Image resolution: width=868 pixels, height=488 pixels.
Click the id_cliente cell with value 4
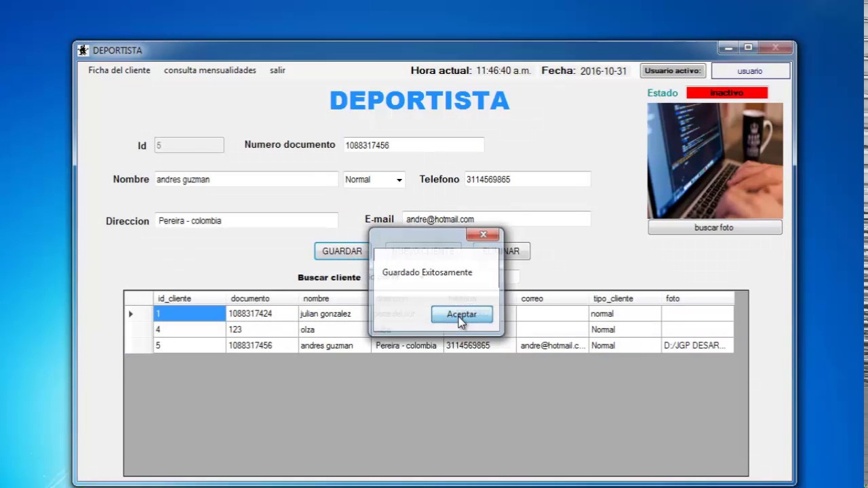(189, 329)
